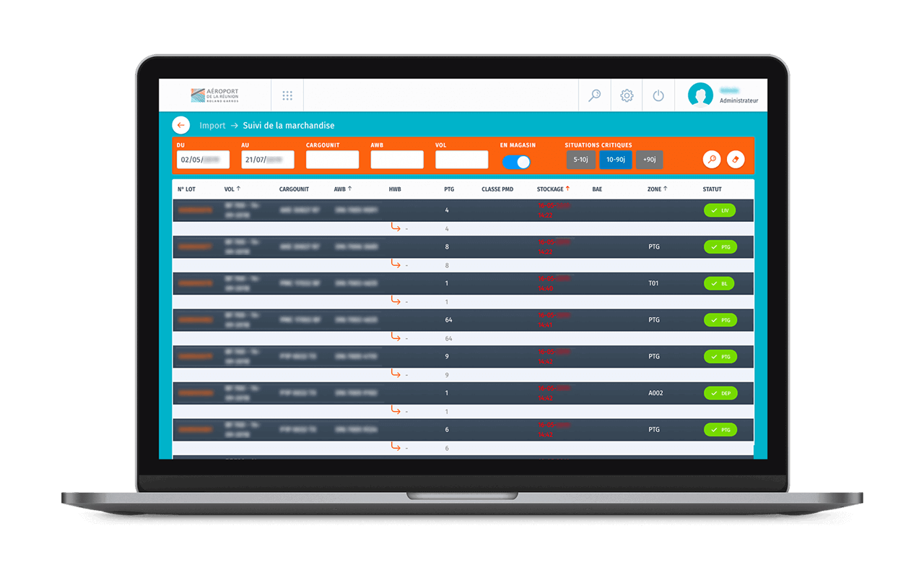This screenshot has height=578, width=924.
Task: Click PTG value 4 in LIV row
Action: pyautogui.click(x=447, y=210)
